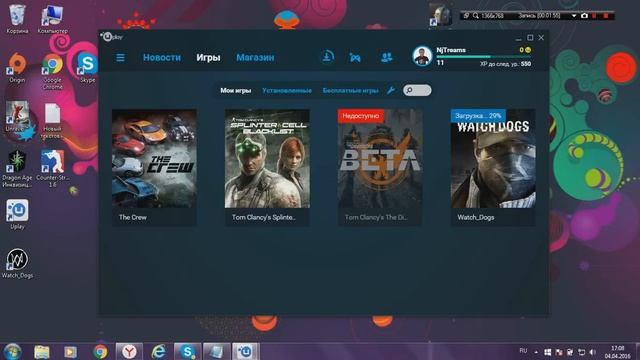Click the recorder magnifier zoom icon
640x360 pixels.
(x=476, y=16)
